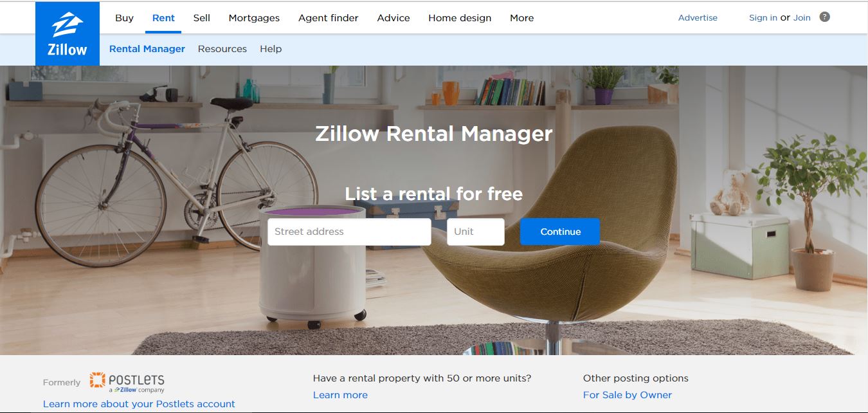Click the Postlets logo

click(127, 382)
